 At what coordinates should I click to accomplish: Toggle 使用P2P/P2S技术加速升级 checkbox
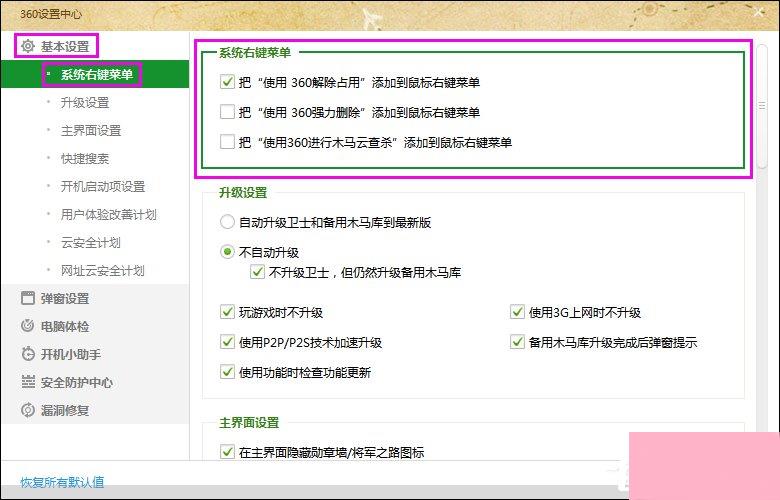227,342
